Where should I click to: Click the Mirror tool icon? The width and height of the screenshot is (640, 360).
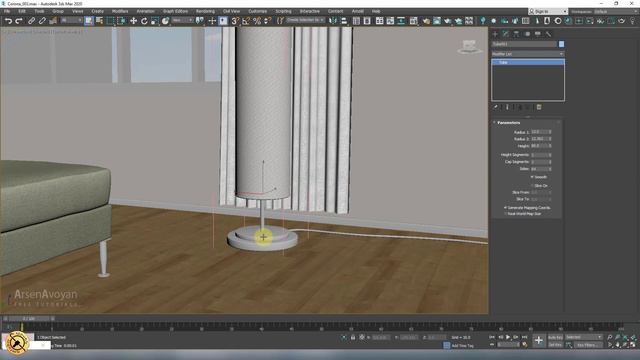(333, 20)
